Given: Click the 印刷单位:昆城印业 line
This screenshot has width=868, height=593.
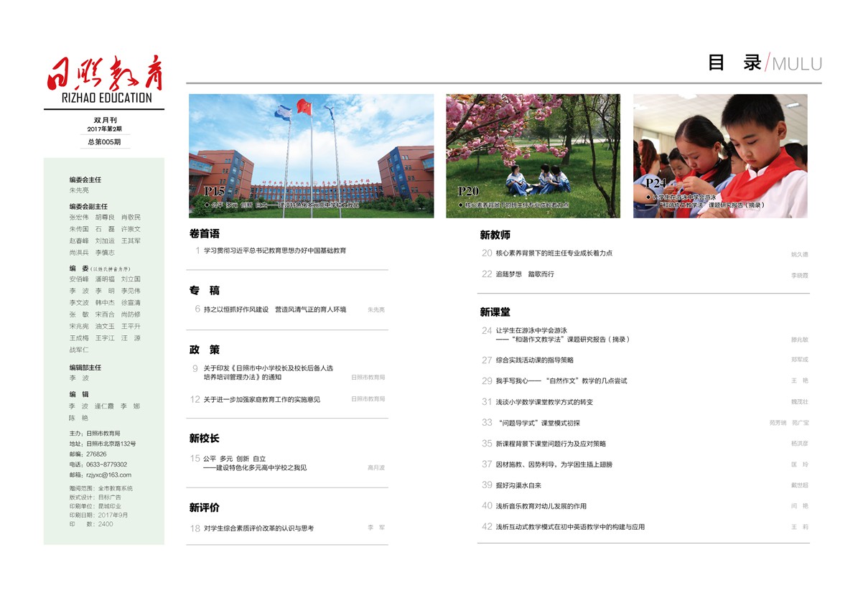Looking at the screenshot, I should [x=95, y=506].
